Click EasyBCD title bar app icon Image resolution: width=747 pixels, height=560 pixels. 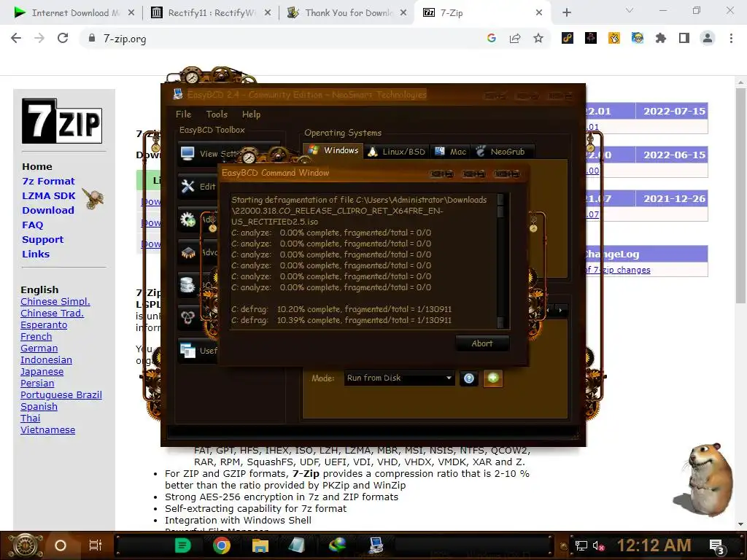pyautogui.click(x=178, y=94)
